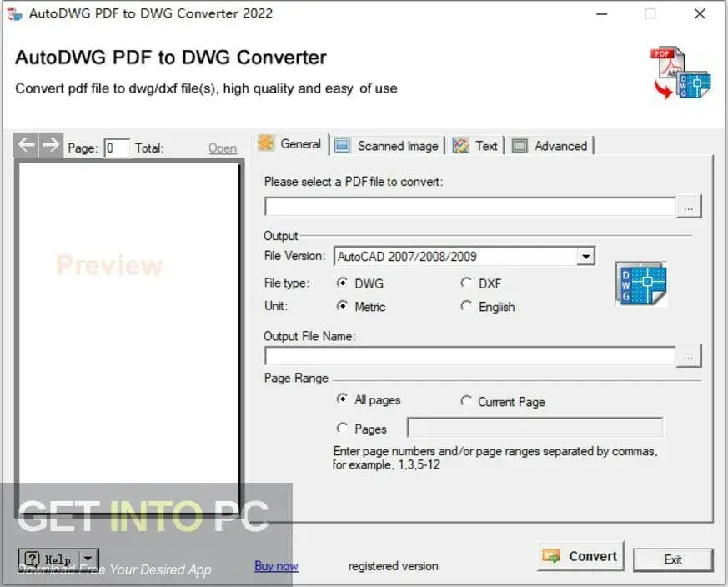Click the Help button's question mark icon

31,559
